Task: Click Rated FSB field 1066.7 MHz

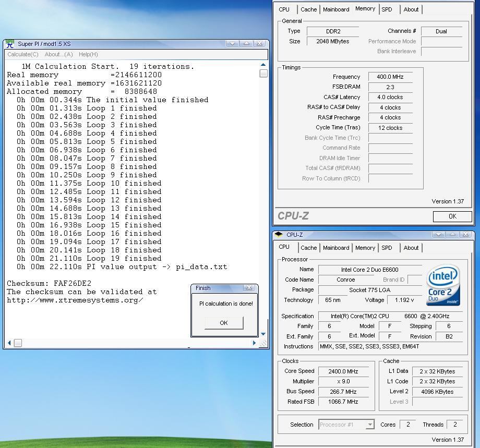Action: click(x=343, y=402)
